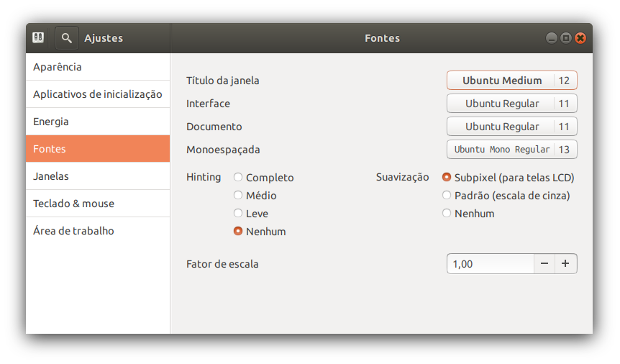620x364 pixels.
Task: Pick the Documento font button
Action: (x=511, y=127)
